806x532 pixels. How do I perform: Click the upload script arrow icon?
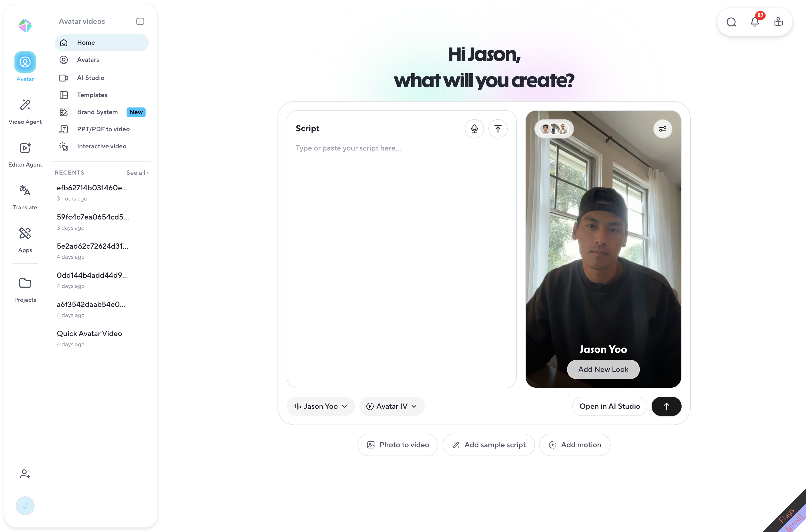click(x=498, y=129)
